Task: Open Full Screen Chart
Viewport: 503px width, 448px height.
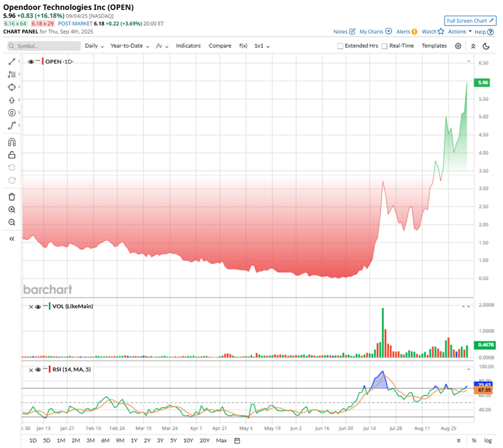Action: 470,21
